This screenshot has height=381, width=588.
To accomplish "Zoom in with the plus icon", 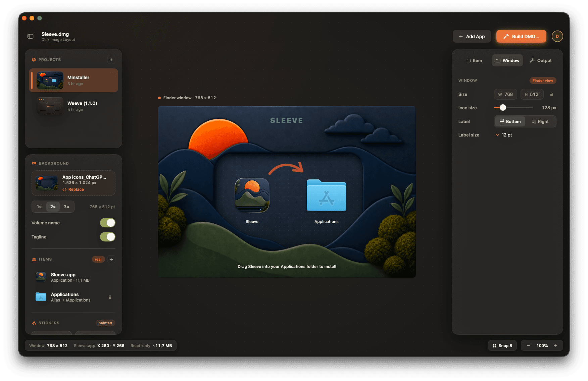I will tap(555, 346).
